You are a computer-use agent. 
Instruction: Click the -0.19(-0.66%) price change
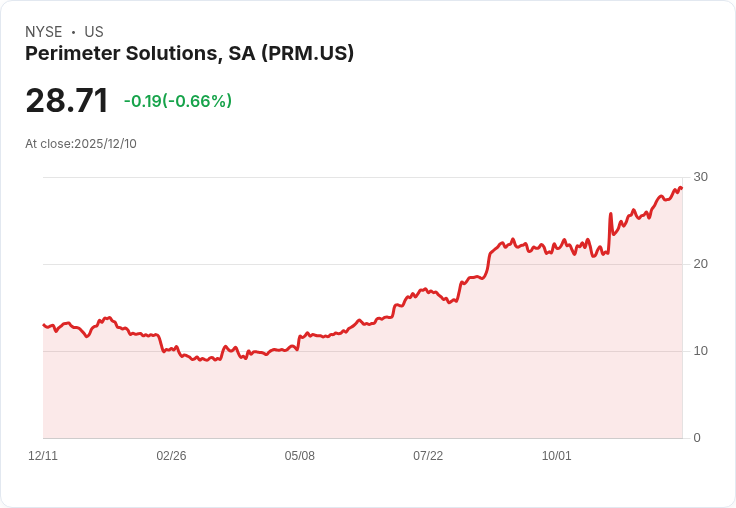(x=178, y=101)
